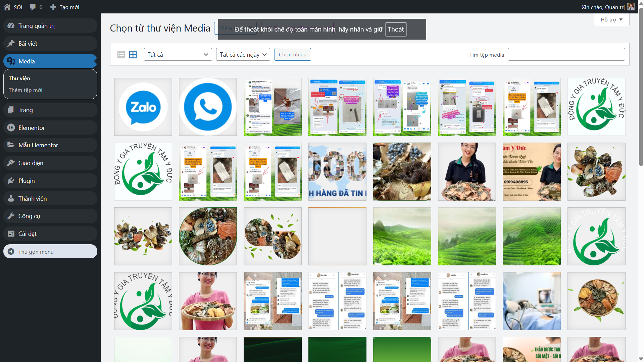The height and width of the screenshot is (362, 644).
Task: Click the Media sidebar icon
Action: [x=11, y=61]
